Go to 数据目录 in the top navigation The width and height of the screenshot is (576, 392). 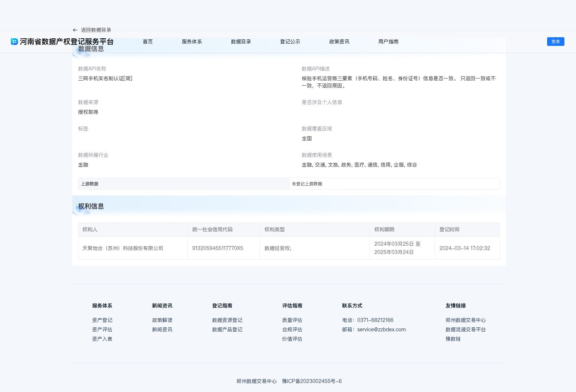click(x=241, y=42)
